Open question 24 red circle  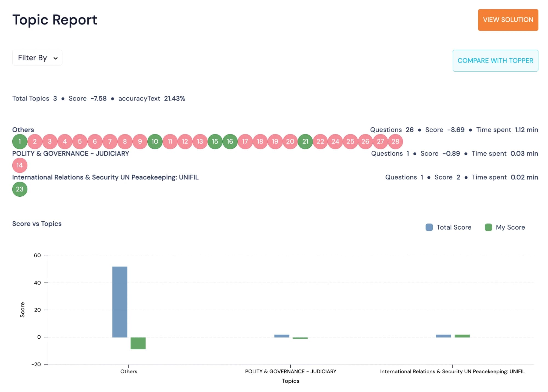(x=335, y=141)
